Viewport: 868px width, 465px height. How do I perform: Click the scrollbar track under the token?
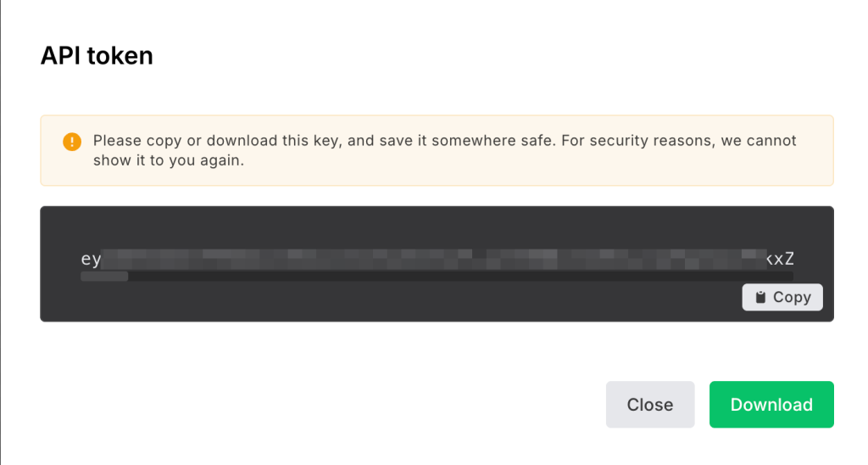(458, 276)
